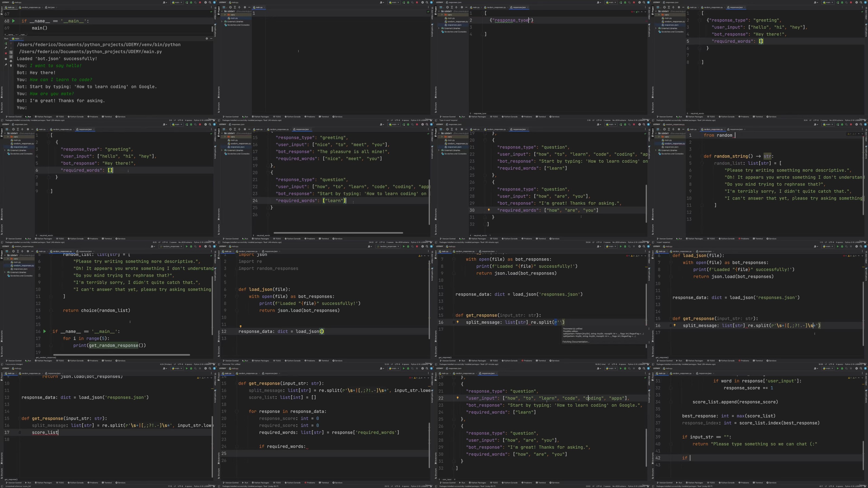Open Python 3.10 interpreter selector in the Run console window
This screenshot has width=868, height=488.
click(203, 120)
